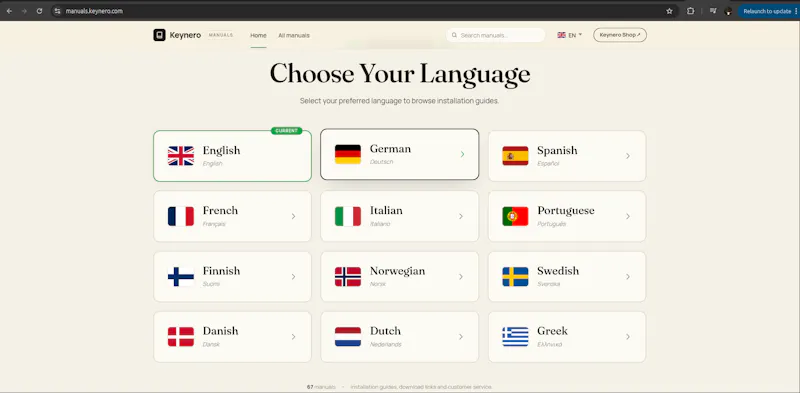
Task: Click the Greek flag icon
Action: (x=515, y=337)
